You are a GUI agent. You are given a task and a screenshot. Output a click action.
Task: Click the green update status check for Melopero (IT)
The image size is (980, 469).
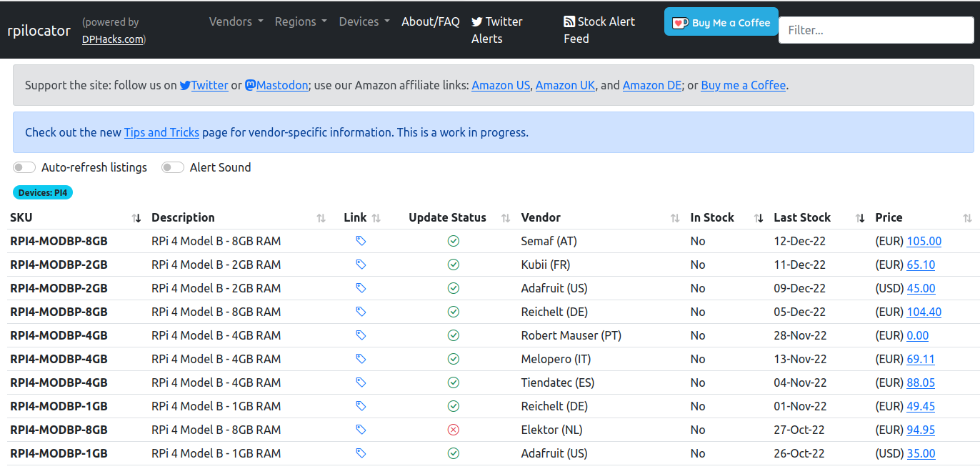453,359
